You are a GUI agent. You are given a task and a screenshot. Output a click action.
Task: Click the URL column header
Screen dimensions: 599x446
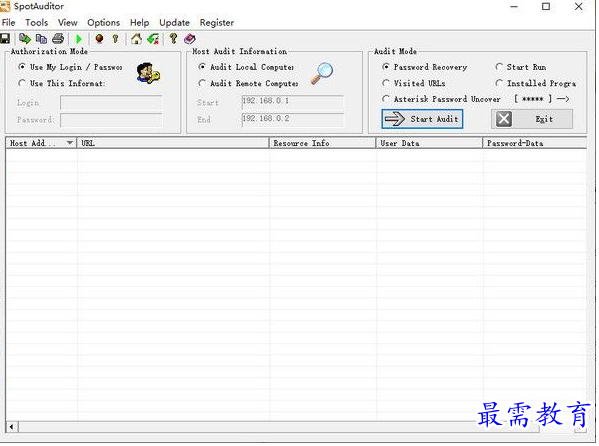tap(173, 143)
